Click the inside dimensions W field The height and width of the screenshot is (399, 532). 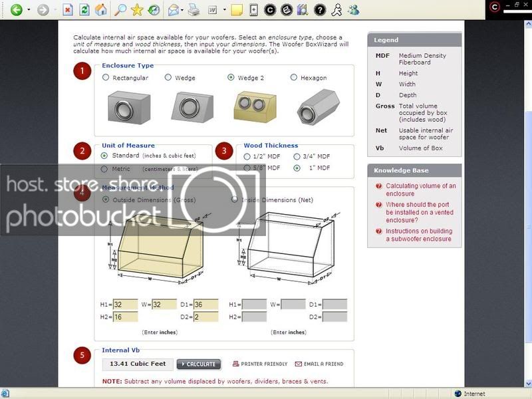293,305
